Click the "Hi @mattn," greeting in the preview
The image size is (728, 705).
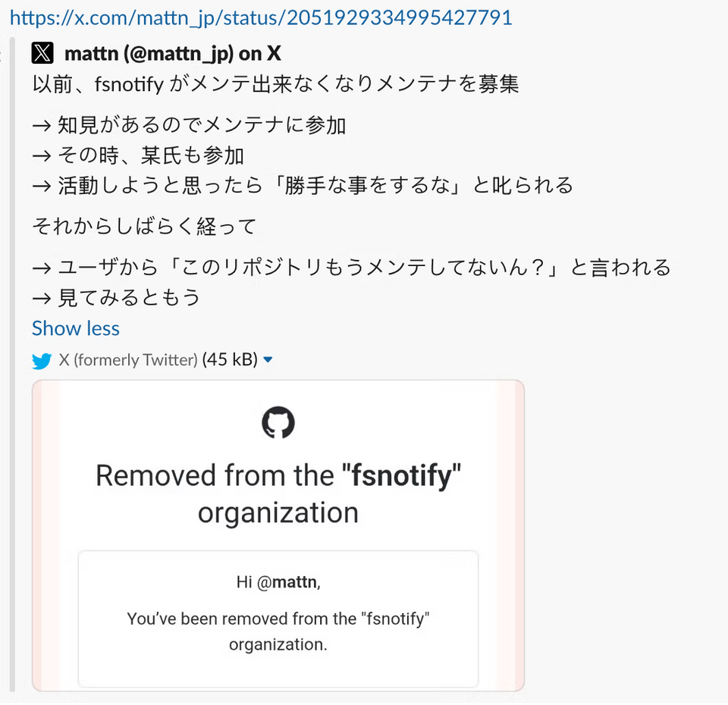278,581
